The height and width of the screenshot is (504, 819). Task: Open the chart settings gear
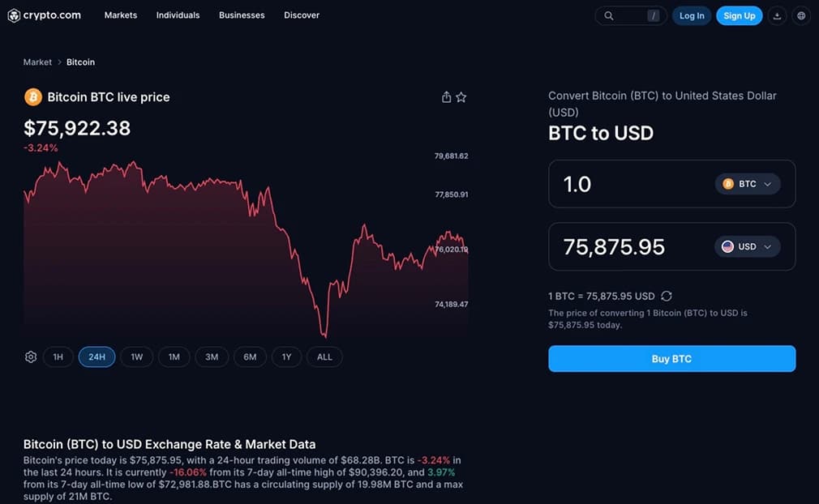point(30,357)
